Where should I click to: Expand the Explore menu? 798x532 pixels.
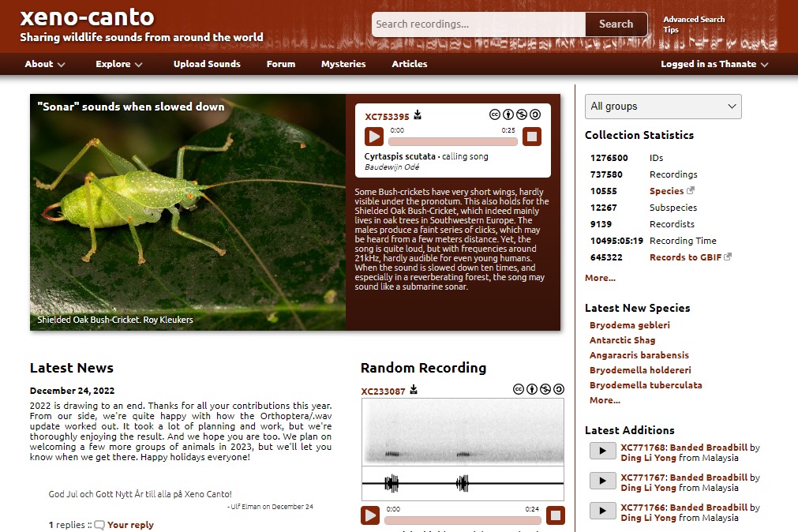(119, 64)
